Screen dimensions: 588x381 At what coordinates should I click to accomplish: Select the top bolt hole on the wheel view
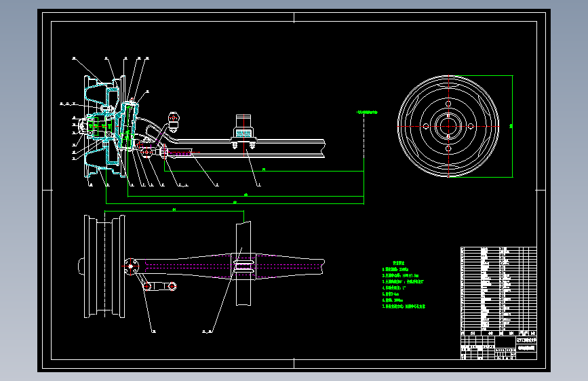[x=448, y=104]
